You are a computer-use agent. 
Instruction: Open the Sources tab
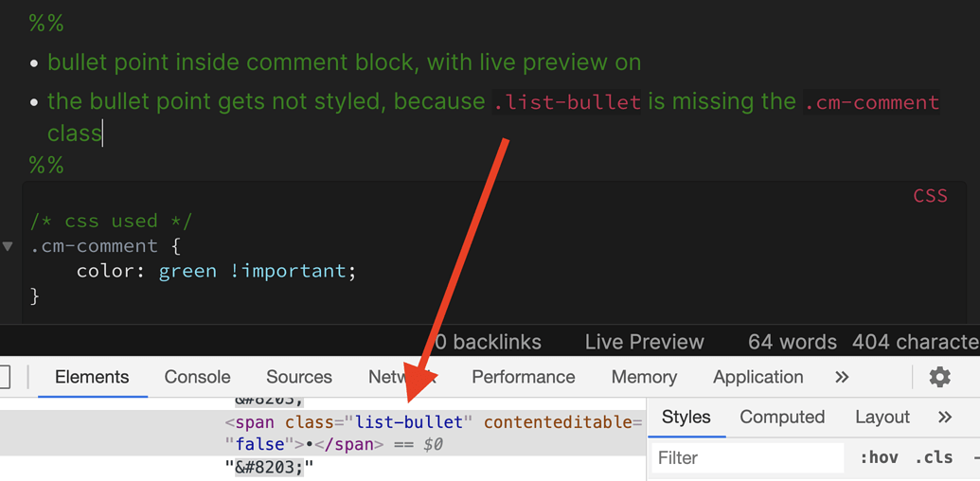[x=299, y=377]
